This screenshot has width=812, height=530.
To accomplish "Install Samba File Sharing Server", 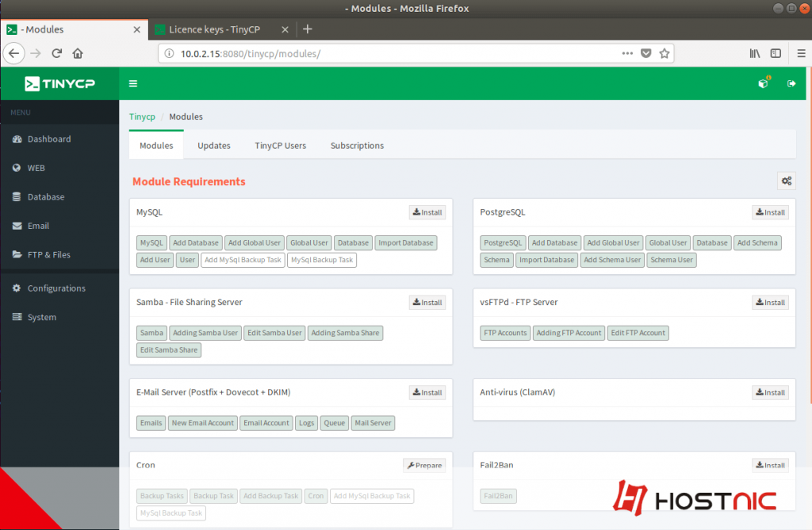I will point(427,303).
